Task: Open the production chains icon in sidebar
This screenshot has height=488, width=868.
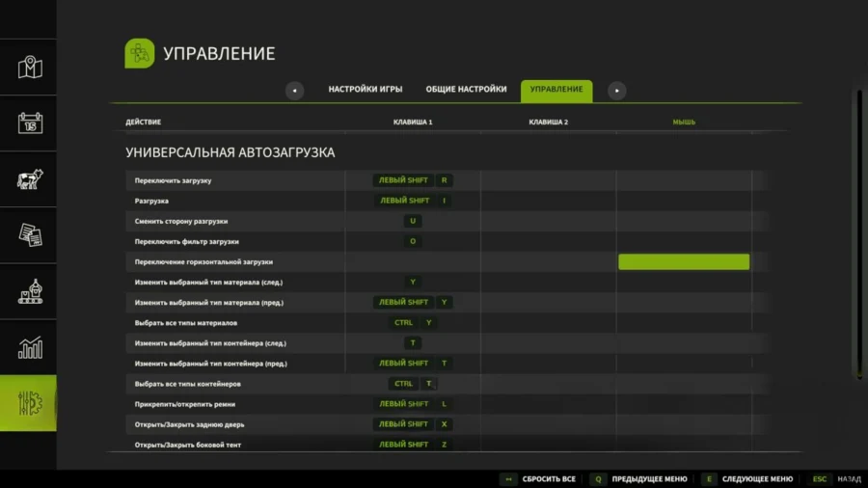Action: pos(30,291)
